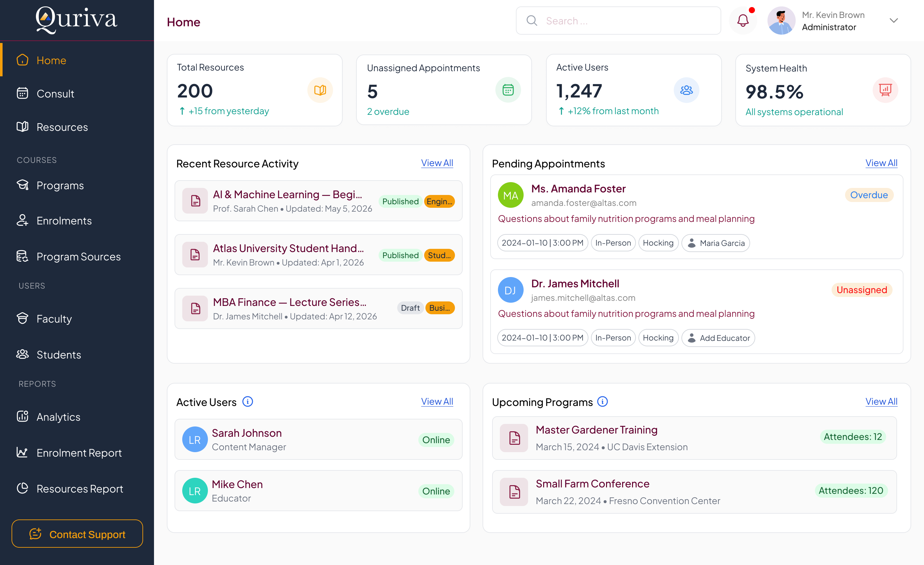This screenshot has width=924, height=565.
Task: Click Kevin Brown's avatar picture
Action: coord(781,21)
